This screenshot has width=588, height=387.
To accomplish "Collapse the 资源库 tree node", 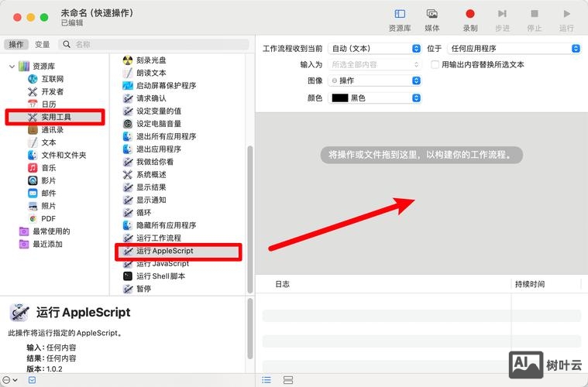I will 12,67.
